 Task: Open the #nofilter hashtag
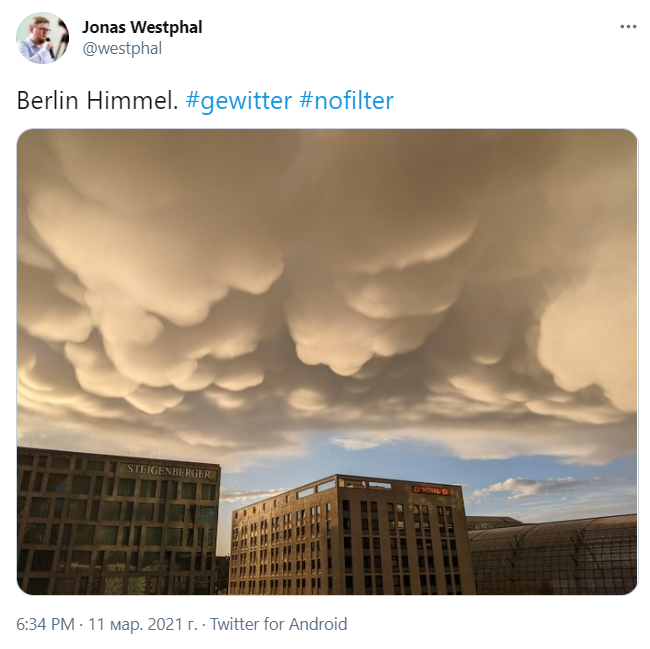(x=346, y=101)
